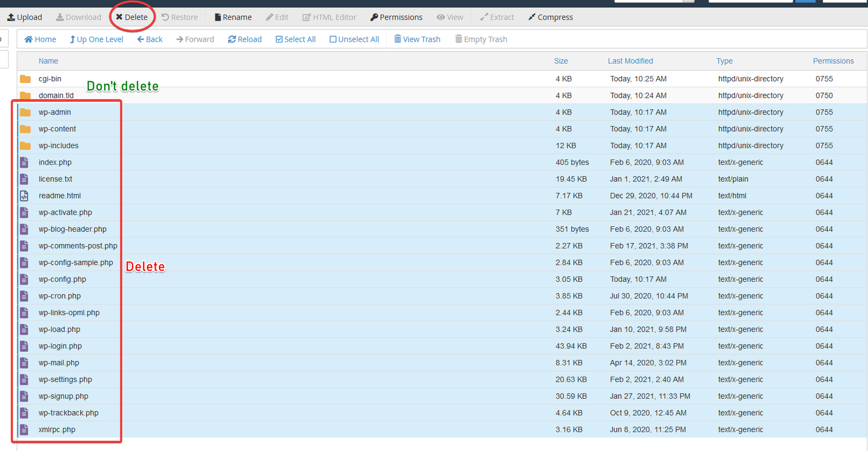Click Last Modified date of wp-cron.php
The height and width of the screenshot is (451, 868).
point(649,296)
